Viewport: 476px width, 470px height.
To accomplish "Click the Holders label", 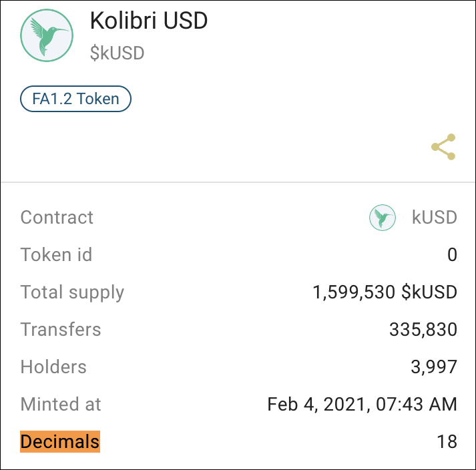I will (x=53, y=367).
